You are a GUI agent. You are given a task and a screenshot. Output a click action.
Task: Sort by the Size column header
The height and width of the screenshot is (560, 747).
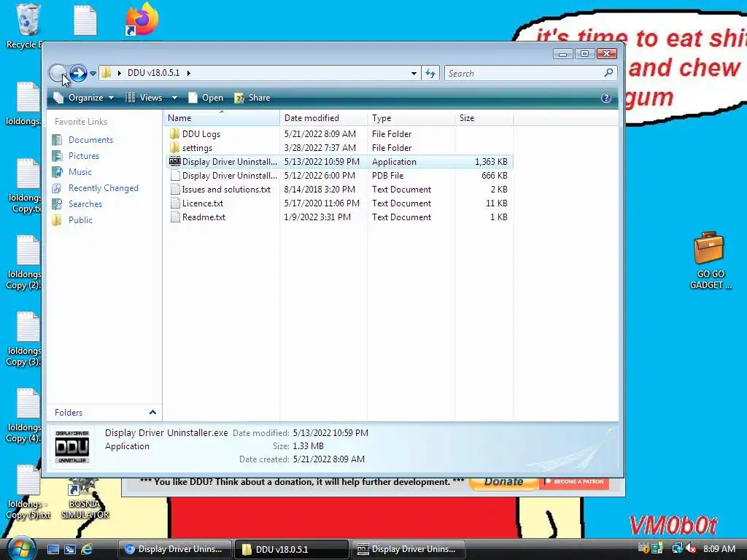pyautogui.click(x=484, y=118)
